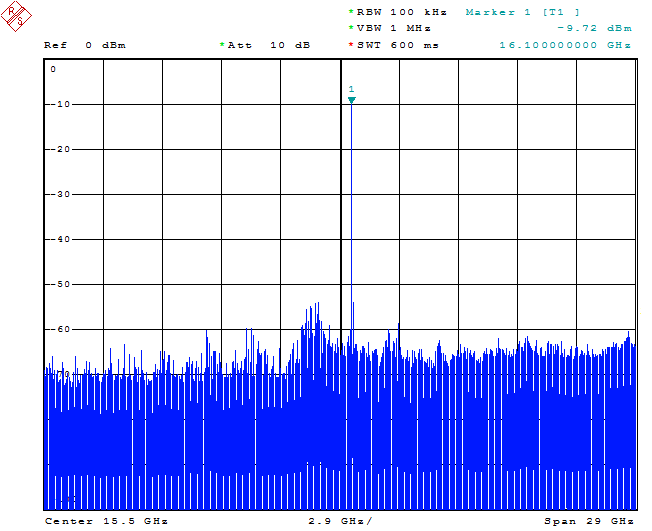
Task: Click the 'SWT 600 ms' sweep time
Action: pyautogui.click(x=398, y=45)
